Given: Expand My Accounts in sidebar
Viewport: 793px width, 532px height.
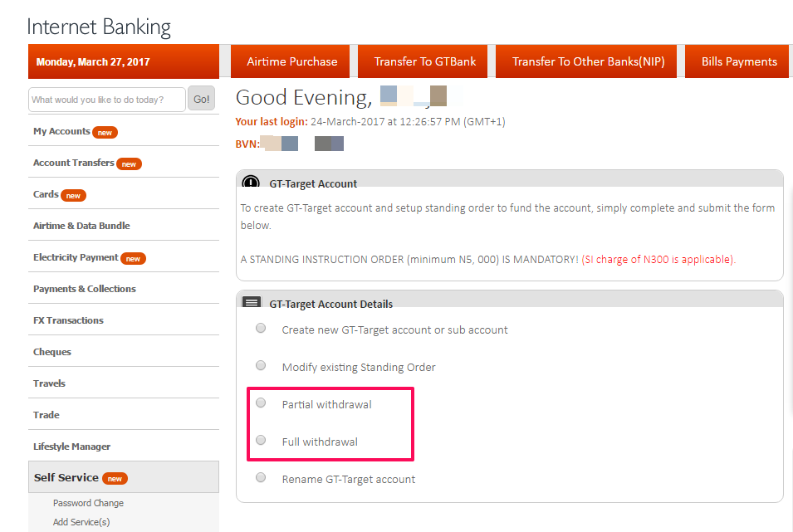Looking at the screenshot, I should 124,131.
